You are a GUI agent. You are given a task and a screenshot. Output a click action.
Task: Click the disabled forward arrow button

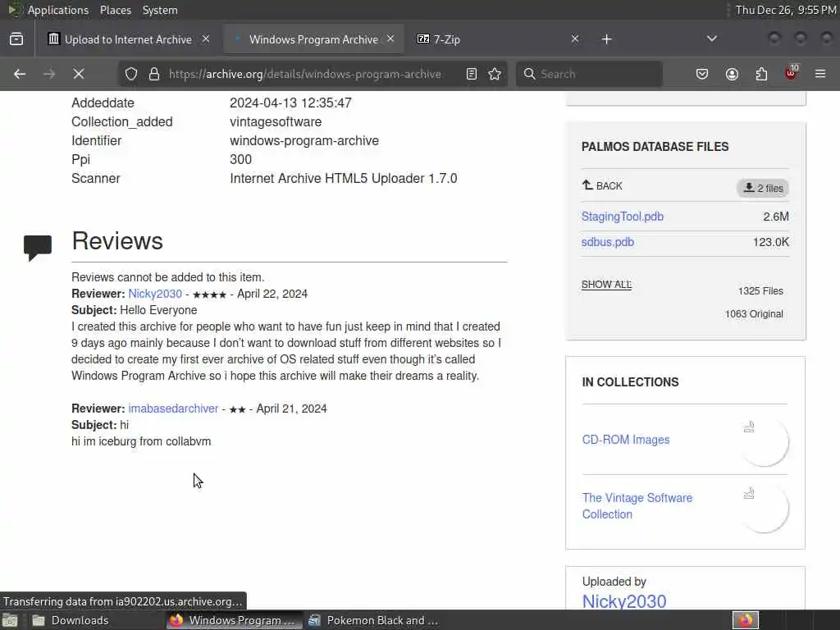click(x=49, y=74)
